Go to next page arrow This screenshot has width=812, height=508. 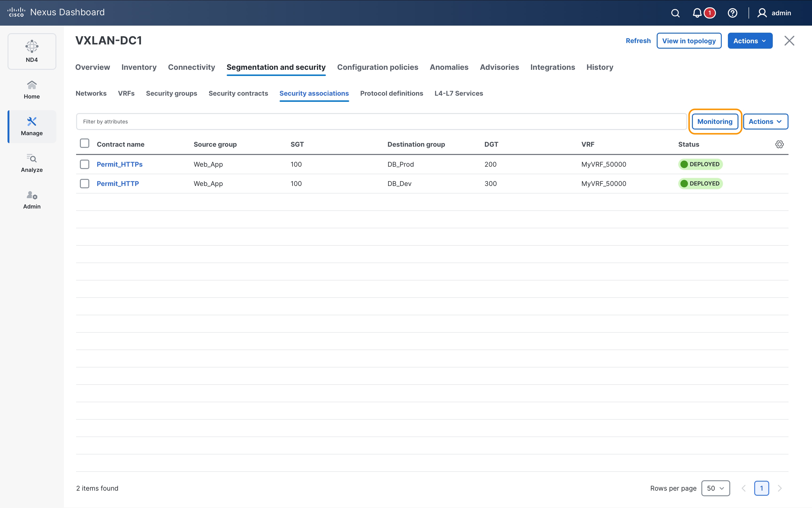pyautogui.click(x=780, y=488)
